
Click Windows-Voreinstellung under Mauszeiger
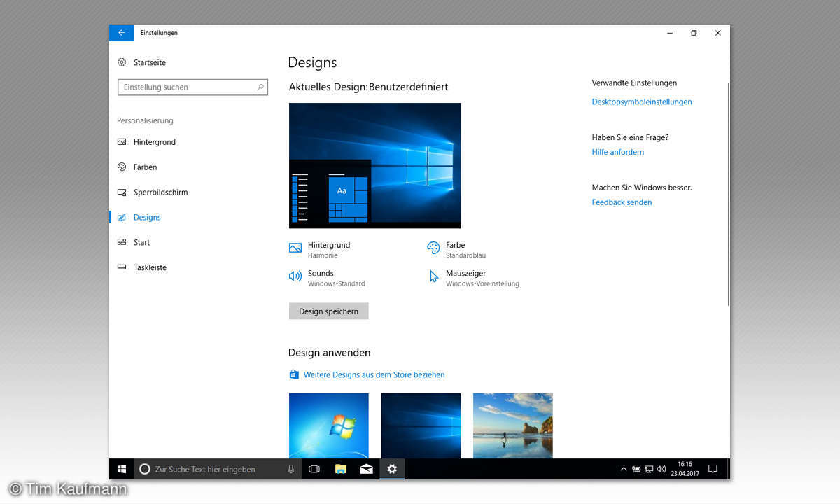pos(482,283)
